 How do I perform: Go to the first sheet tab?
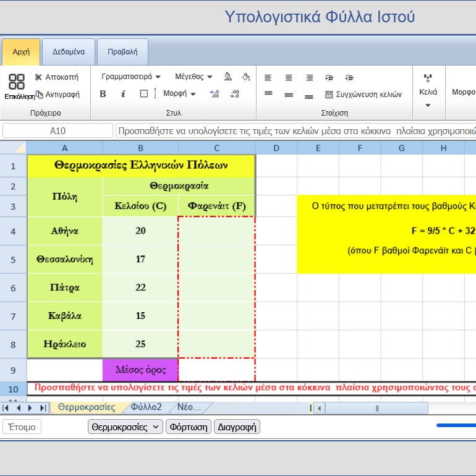(x=5, y=408)
